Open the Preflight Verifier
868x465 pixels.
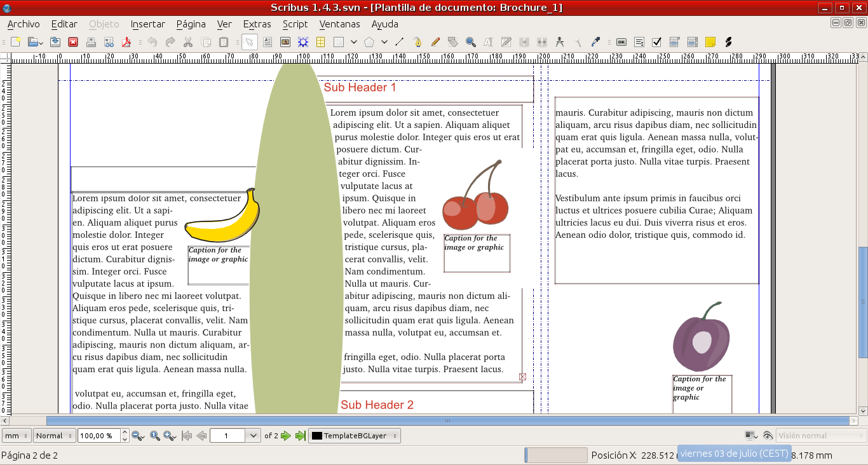coord(109,42)
